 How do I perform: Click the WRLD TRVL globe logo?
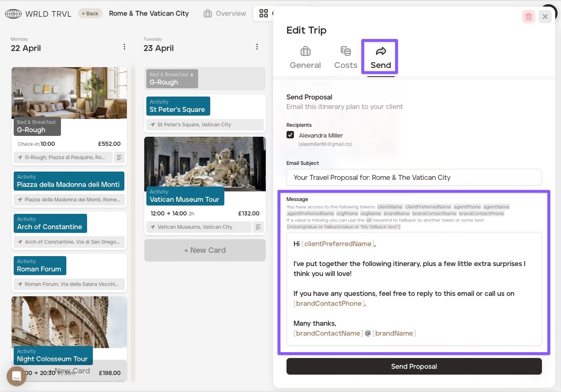click(13, 14)
